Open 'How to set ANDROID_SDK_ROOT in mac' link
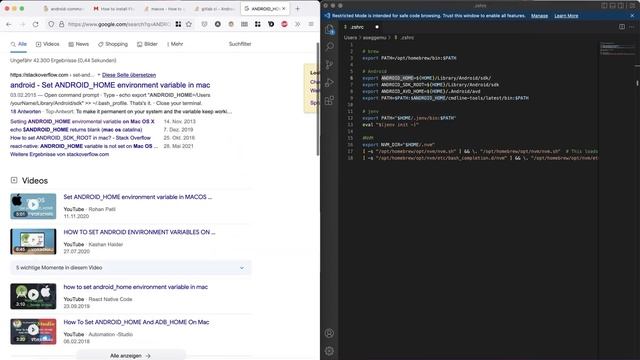Screen dimensions: 640x360 tap(80, 138)
